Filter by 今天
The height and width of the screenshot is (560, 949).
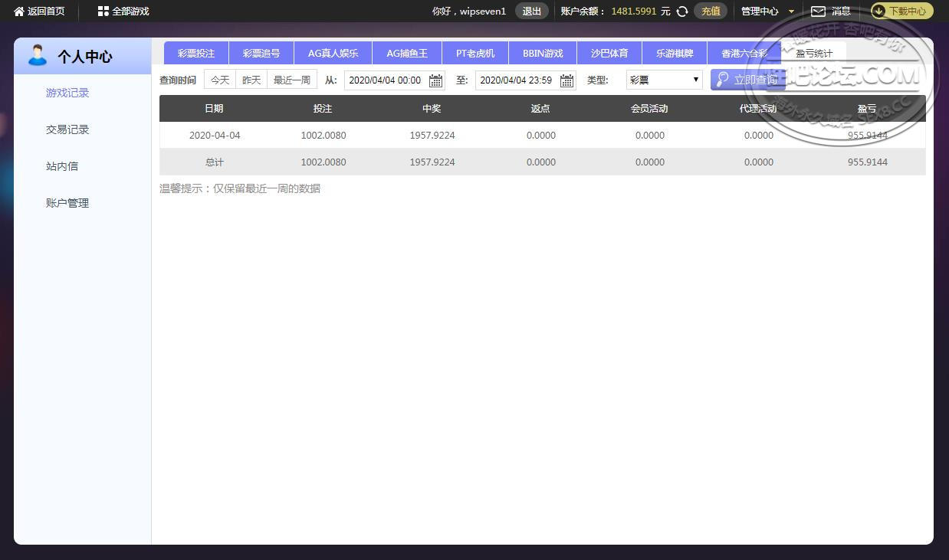tap(220, 80)
